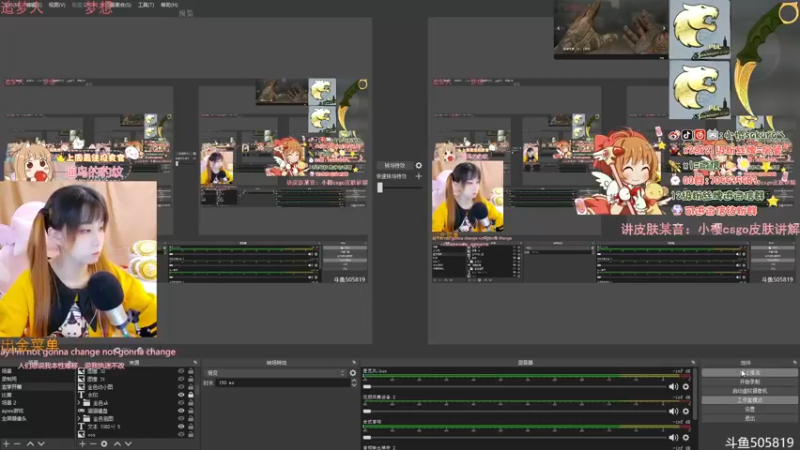Image resolution: width=800 pixels, height=450 pixels.
Task: Add a new scene with the plus icon
Action: pos(6,444)
